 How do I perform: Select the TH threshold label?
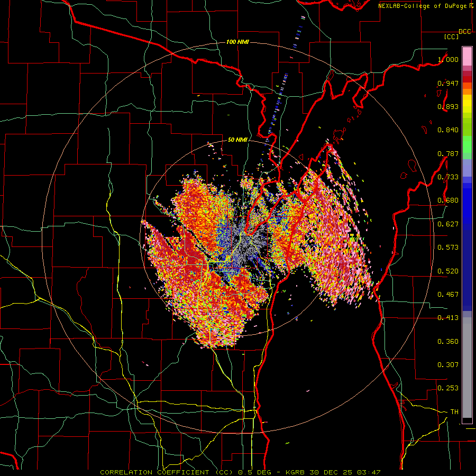coord(454,411)
